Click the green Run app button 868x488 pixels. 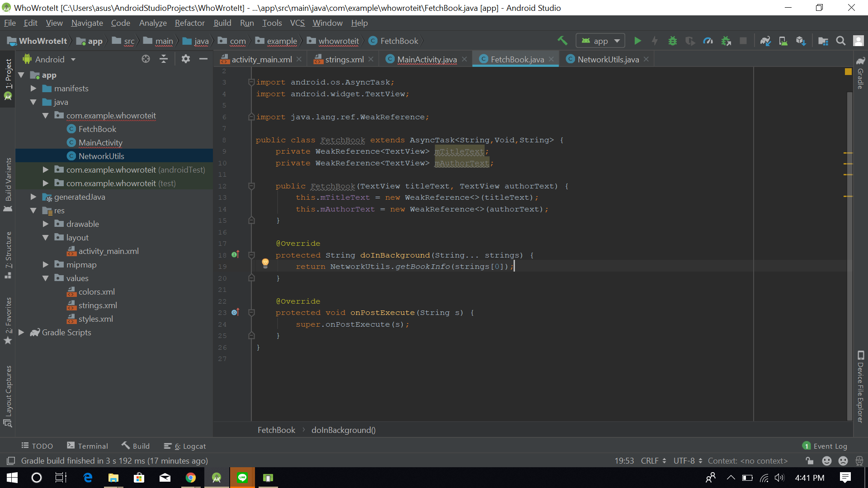[637, 41]
